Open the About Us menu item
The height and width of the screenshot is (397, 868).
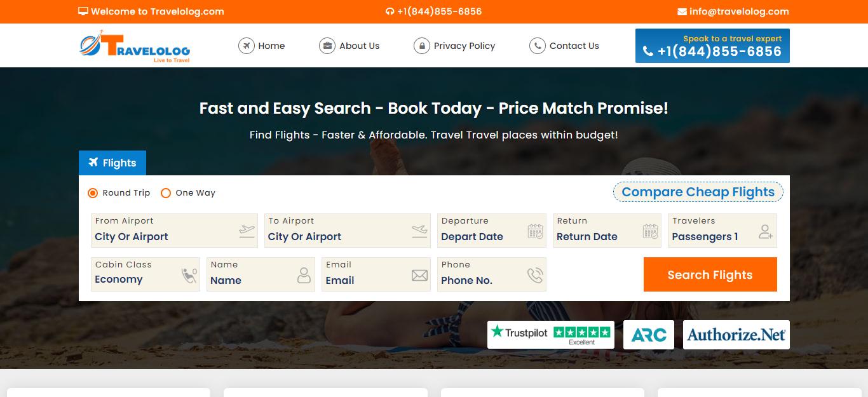pyautogui.click(x=359, y=46)
